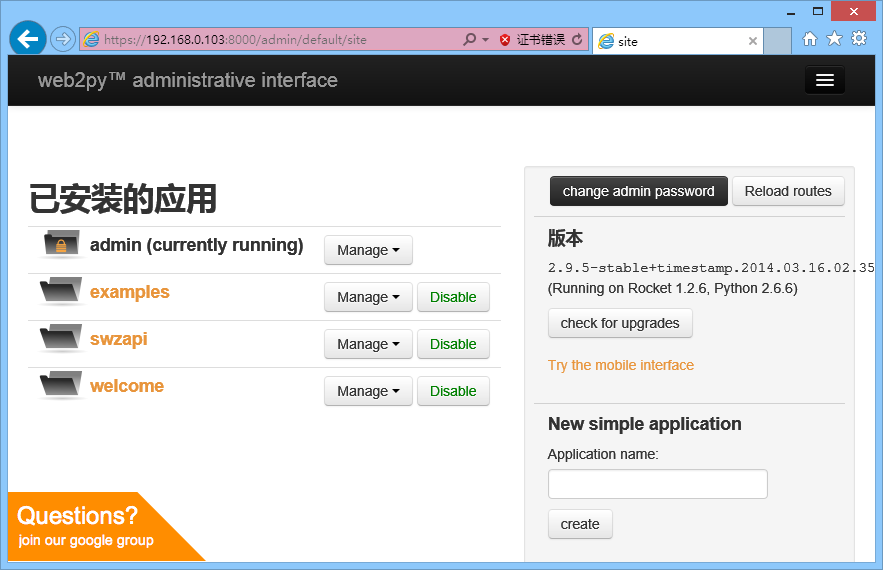
Task: Disable the welcome application
Action: tap(453, 391)
